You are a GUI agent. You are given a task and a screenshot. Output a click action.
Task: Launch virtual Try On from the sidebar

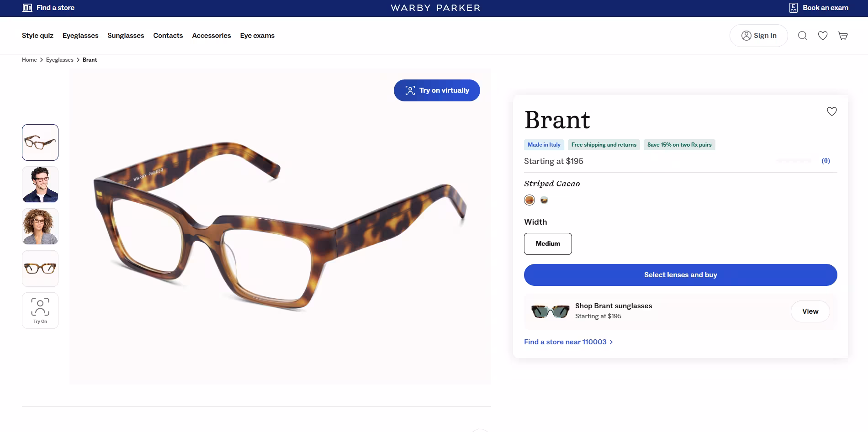(40, 310)
